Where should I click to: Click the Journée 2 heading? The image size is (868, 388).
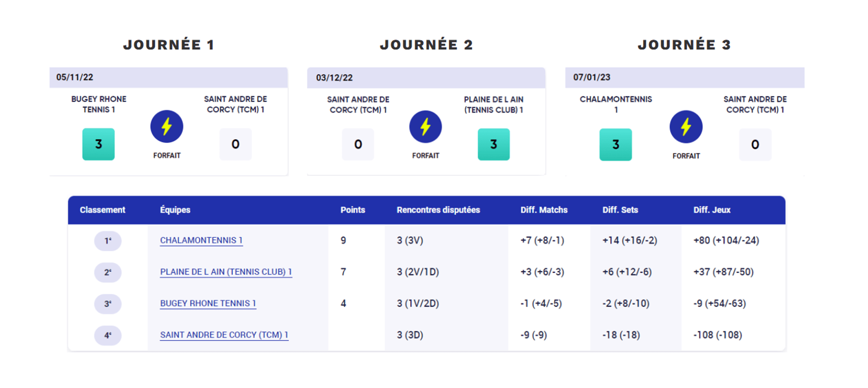click(426, 45)
